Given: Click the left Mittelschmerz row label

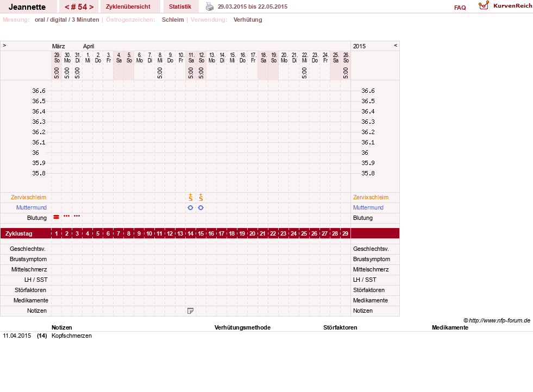Looking at the screenshot, I should [29, 269].
